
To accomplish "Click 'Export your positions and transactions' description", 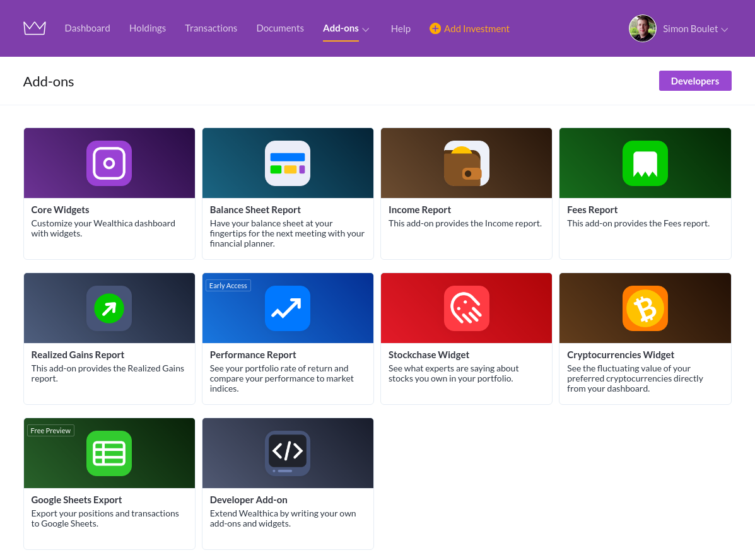I will 105,518.
